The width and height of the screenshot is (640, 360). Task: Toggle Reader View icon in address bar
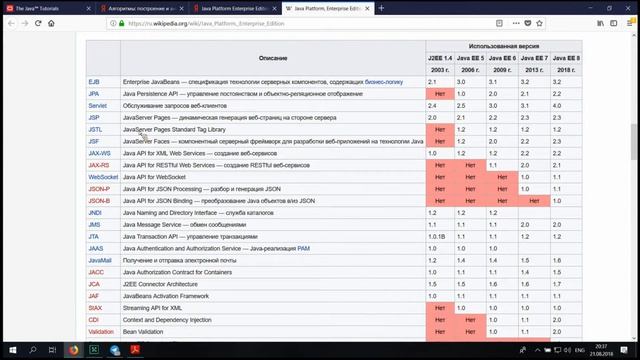499,23
